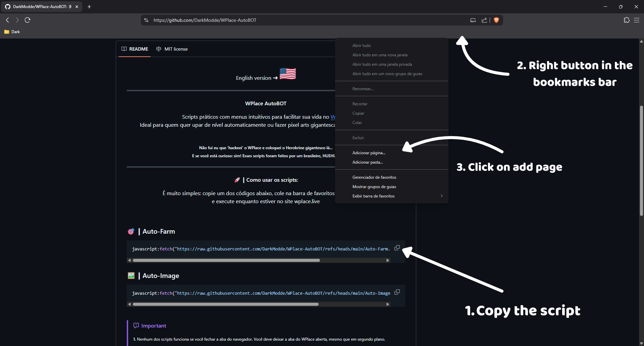The height and width of the screenshot is (346, 644).
Task: Switch to the MIT license tab
Action: click(x=172, y=49)
